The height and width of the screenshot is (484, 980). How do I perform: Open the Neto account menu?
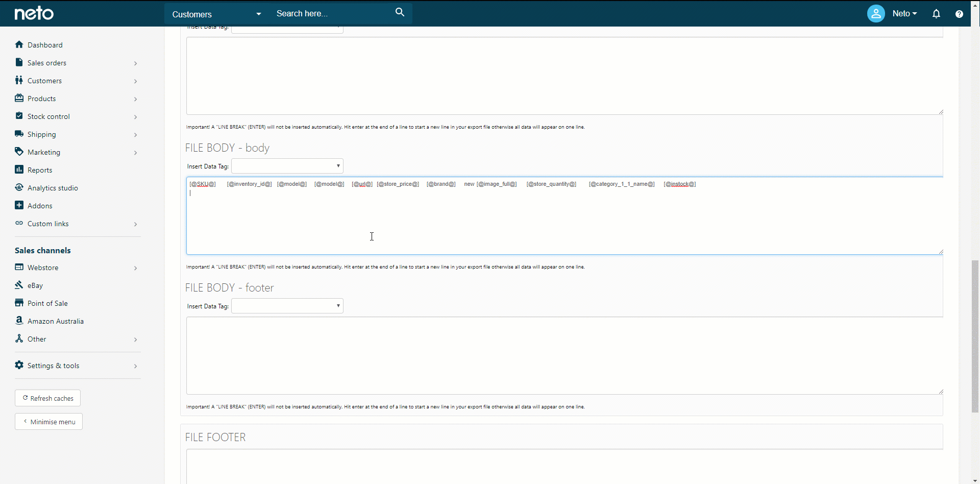tap(904, 14)
